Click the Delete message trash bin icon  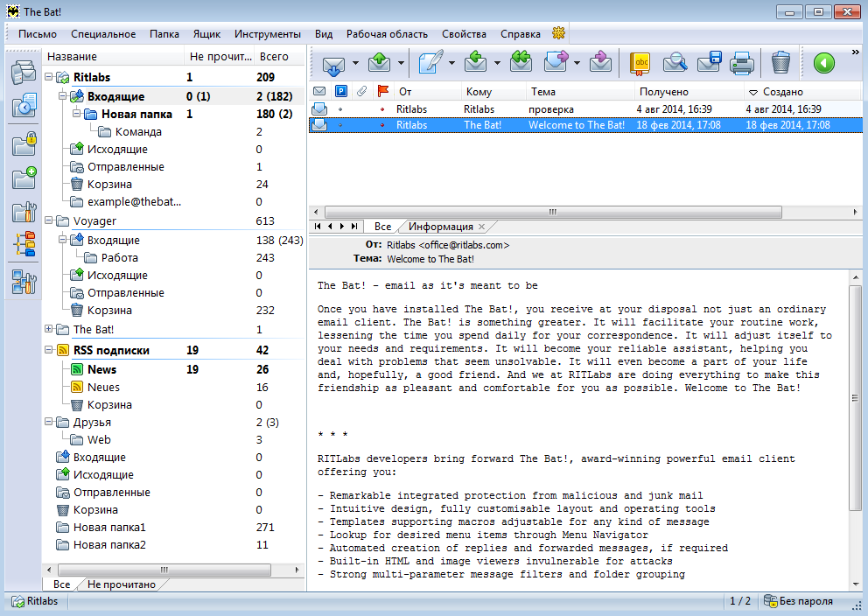[780, 63]
